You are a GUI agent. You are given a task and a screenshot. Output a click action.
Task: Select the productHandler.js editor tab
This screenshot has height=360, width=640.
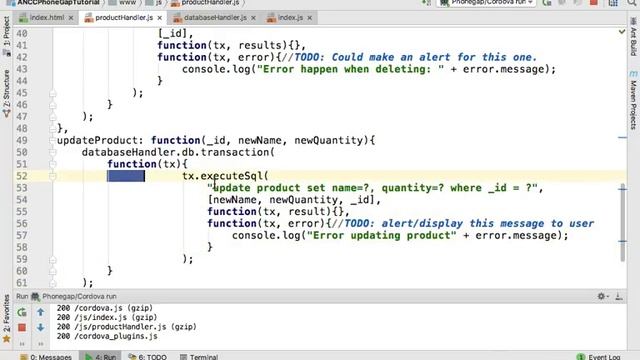click(x=124, y=18)
